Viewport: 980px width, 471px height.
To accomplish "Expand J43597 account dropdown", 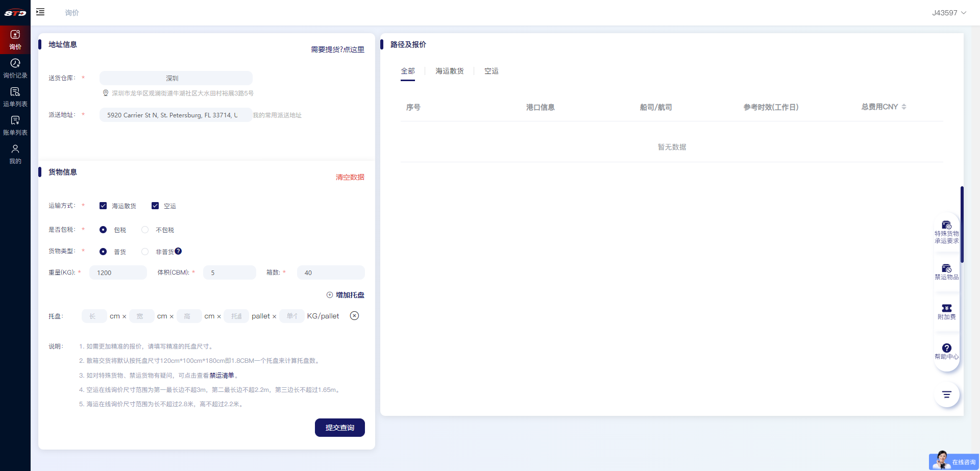I will point(949,13).
